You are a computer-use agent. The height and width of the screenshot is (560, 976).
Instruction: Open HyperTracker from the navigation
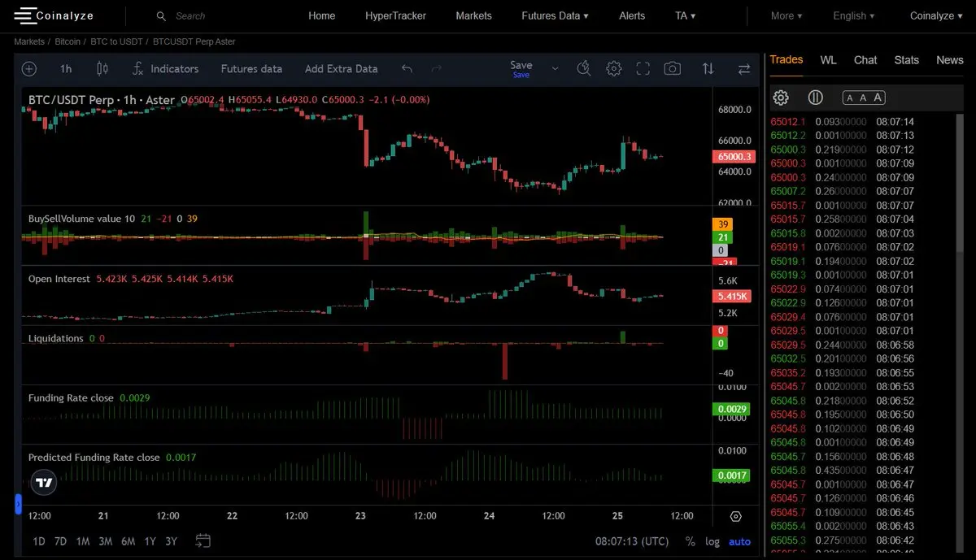(395, 15)
